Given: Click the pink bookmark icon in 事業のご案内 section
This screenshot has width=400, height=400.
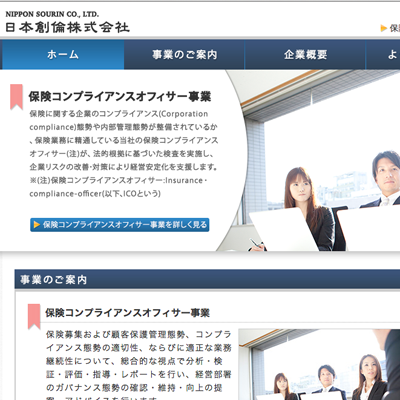Looking at the screenshot, I should click(x=34, y=316).
